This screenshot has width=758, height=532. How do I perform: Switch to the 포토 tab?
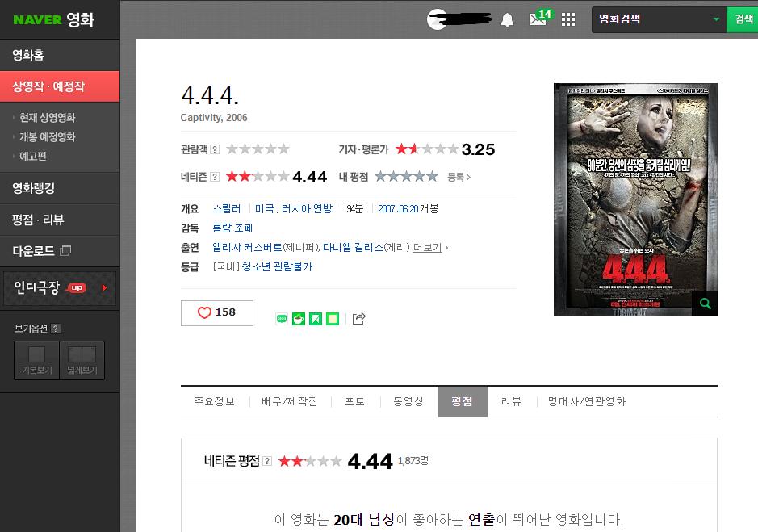(x=355, y=401)
